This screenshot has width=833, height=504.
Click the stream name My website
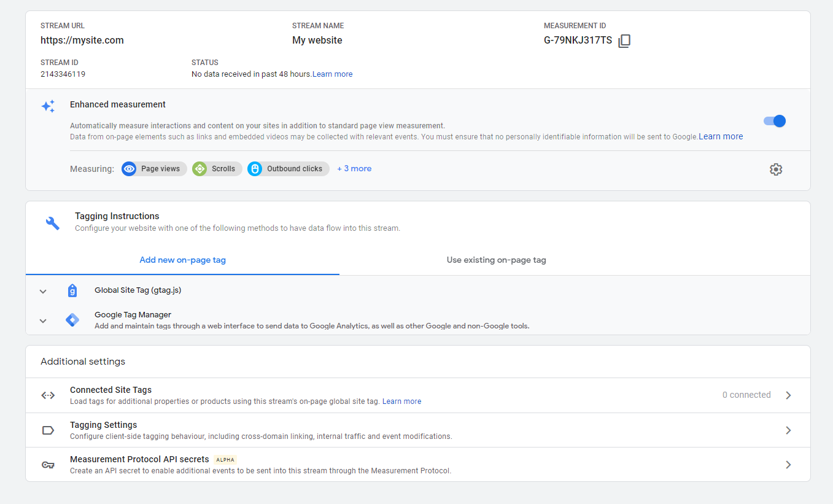(x=317, y=41)
